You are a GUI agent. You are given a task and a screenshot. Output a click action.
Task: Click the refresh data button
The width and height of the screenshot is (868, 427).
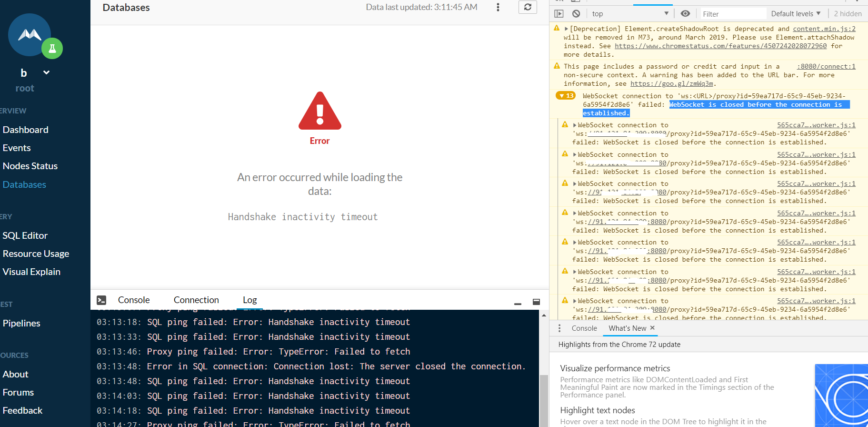[x=528, y=7]
